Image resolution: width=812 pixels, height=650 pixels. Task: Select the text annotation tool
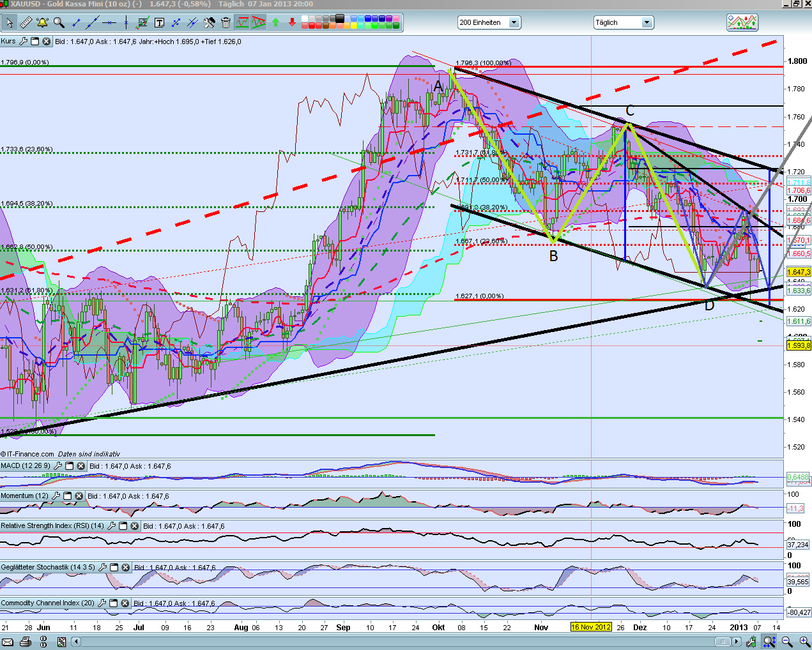click(x=159, y=22)
